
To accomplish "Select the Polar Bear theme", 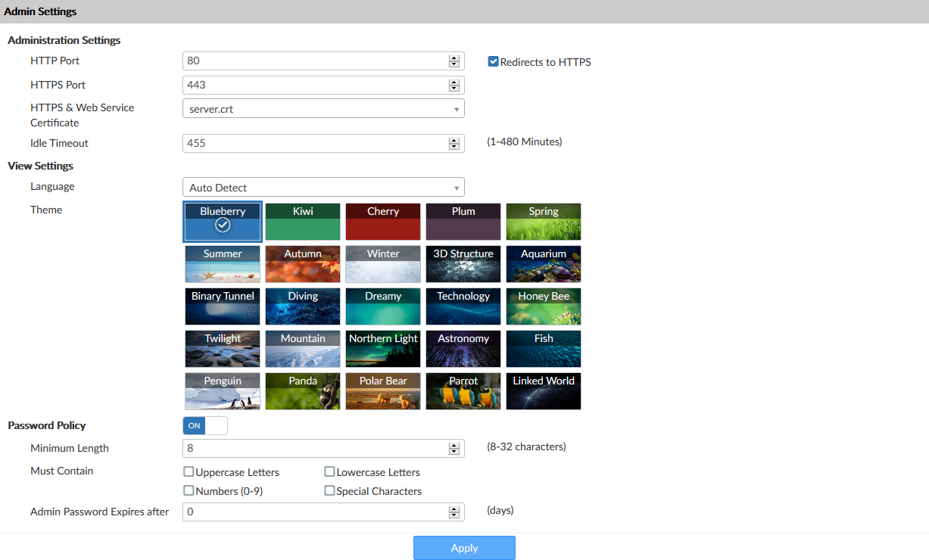I will pos(382,391).
